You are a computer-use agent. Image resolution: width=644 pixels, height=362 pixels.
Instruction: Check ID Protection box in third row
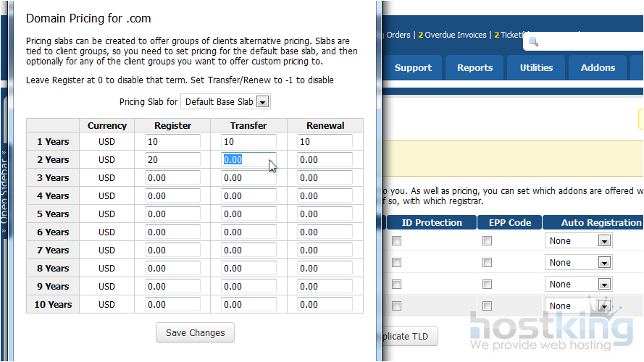click(396, 285)
